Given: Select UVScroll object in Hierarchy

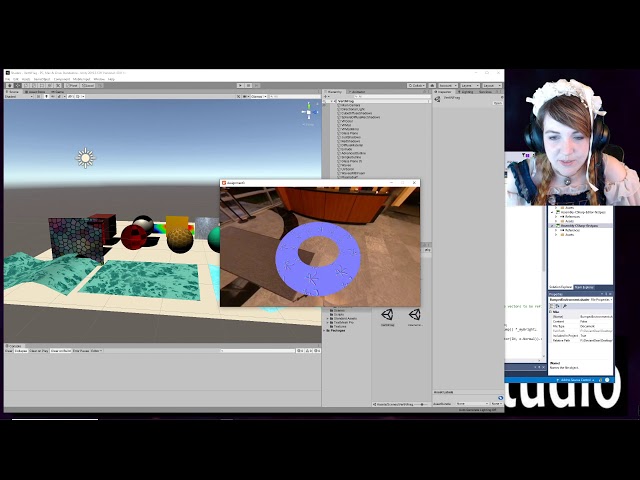Looking at the screenshot, I should (347, 169).
